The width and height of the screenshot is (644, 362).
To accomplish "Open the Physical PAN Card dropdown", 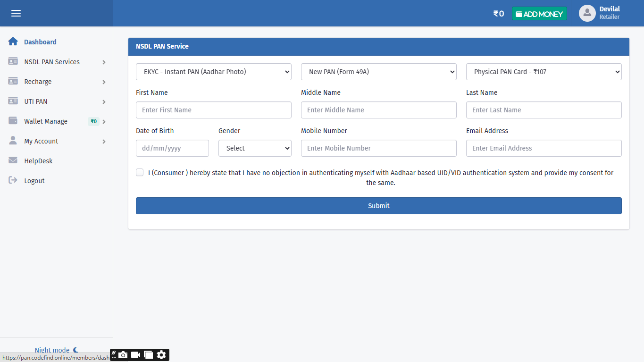I will pos(544,72).
